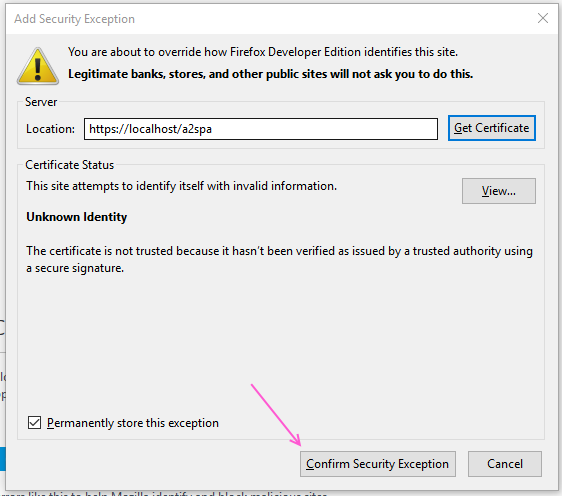Click the 'Certificate Status' group label
The image size is (562, 496).
click(x=70, y=165)
